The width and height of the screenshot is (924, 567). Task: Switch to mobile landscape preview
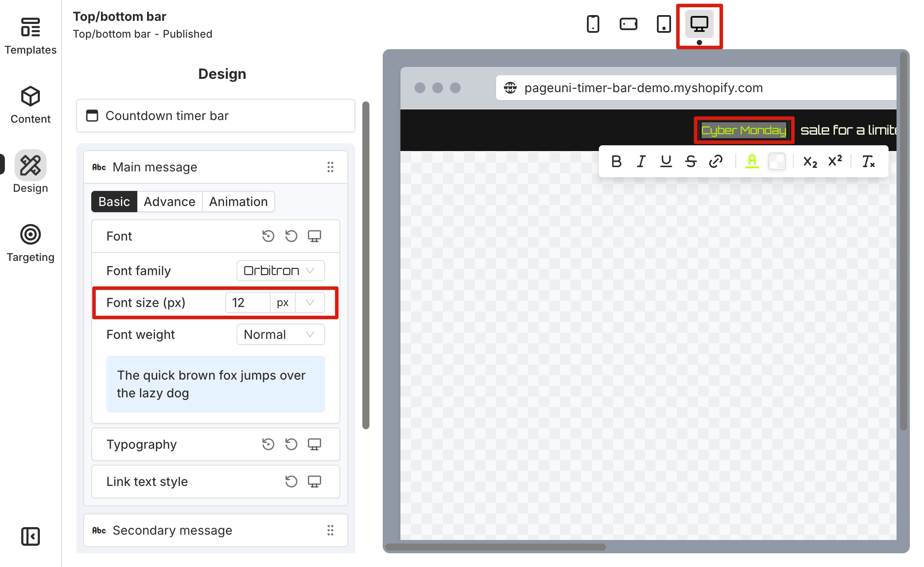click(x=628, y=24)
